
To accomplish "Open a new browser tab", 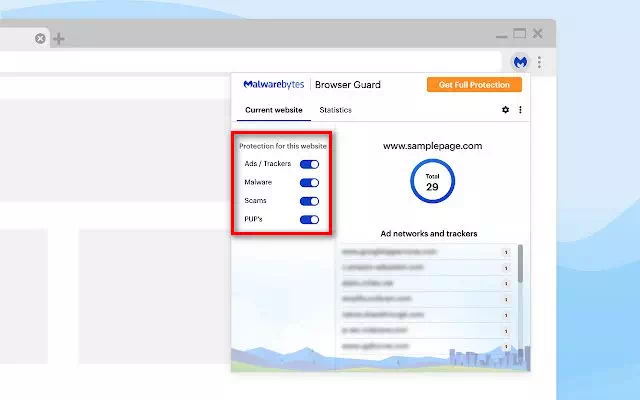I will pyautogui.click(x=58, y=39).
